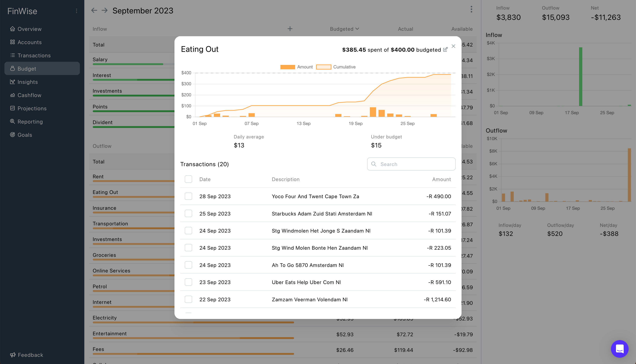This screenshot has height=364, width=636.
Task: Click the search magnifier icon in transactions
Action: (x=374, y=164)
